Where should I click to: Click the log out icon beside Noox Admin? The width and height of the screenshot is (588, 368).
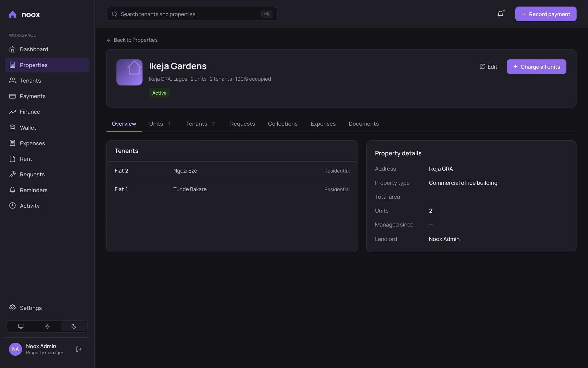click(79, 349)
